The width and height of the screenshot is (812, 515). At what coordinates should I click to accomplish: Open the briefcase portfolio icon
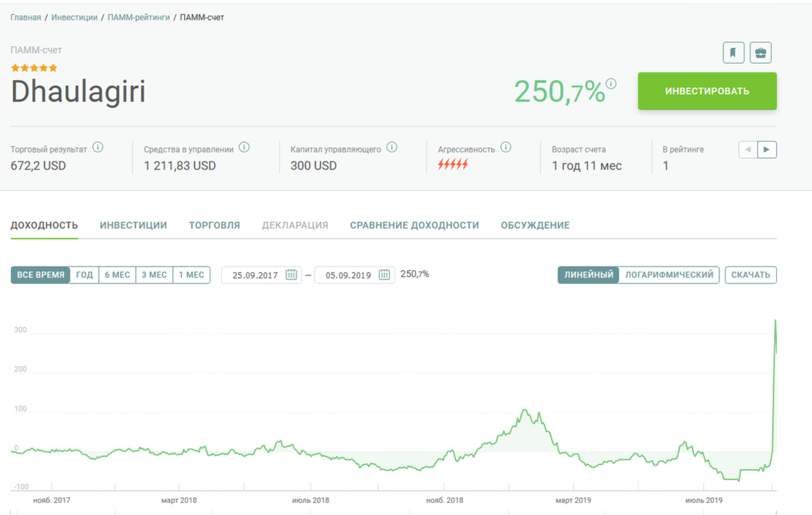[x=760, y=52]
